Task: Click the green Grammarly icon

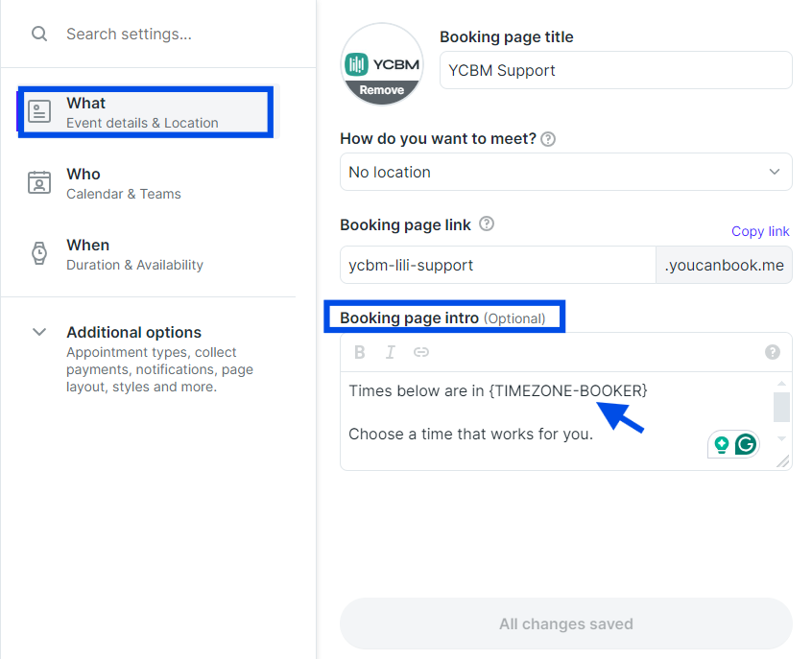Action: 746,444
